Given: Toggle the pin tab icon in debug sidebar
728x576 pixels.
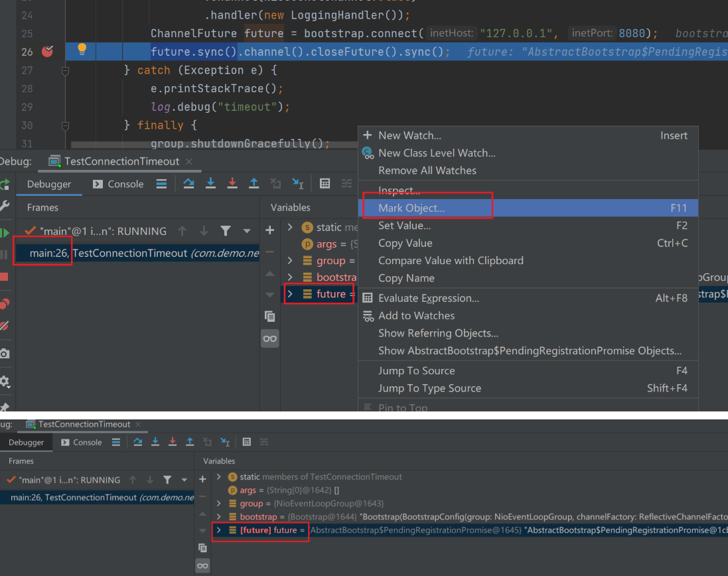Looking at the screenshot, I should coord(4,407).
